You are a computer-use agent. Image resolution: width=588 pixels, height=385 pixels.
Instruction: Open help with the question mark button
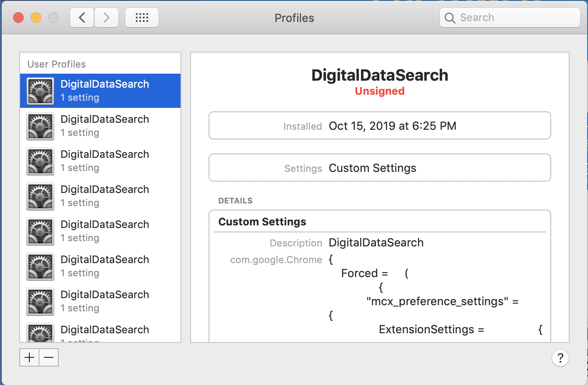[560, 358]
